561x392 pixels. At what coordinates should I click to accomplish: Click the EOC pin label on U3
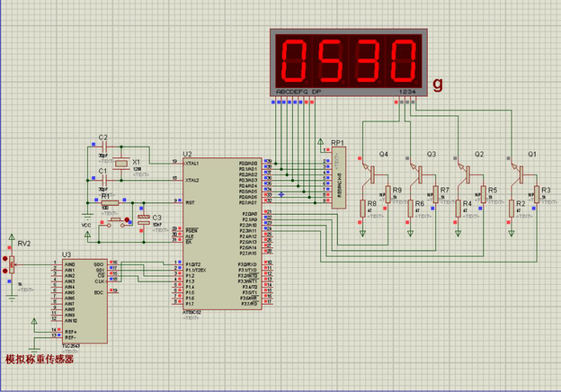pos(99,292)
